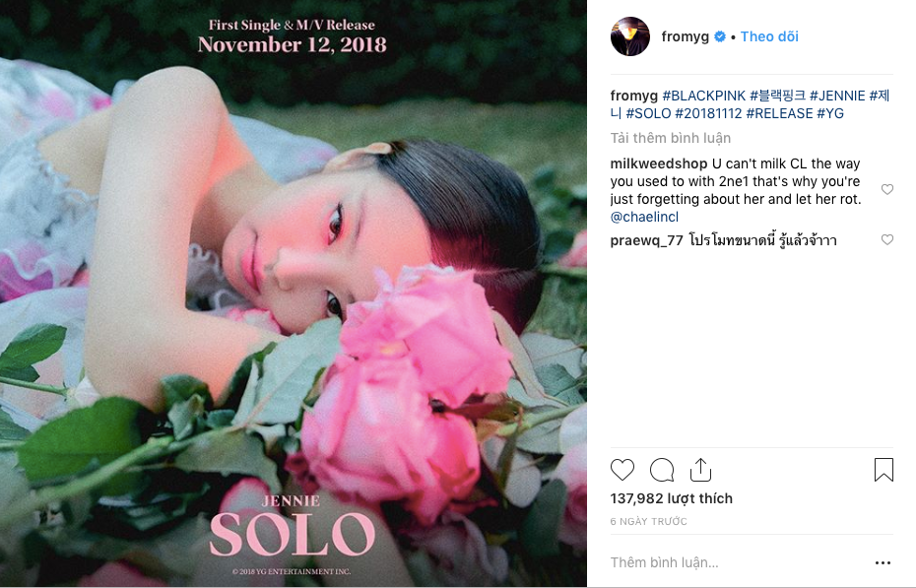Follow fromyg via Theo dõi
The image size is (916, 588).
(x=769, y=36)
